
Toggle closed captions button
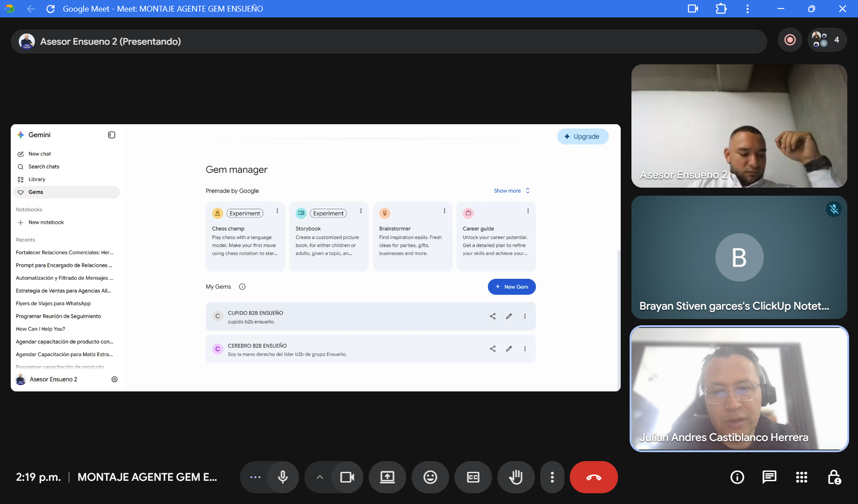pos(473,477)
